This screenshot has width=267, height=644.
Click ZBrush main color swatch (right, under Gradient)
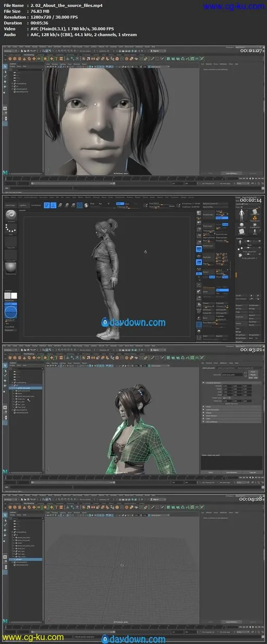(14, 295)
